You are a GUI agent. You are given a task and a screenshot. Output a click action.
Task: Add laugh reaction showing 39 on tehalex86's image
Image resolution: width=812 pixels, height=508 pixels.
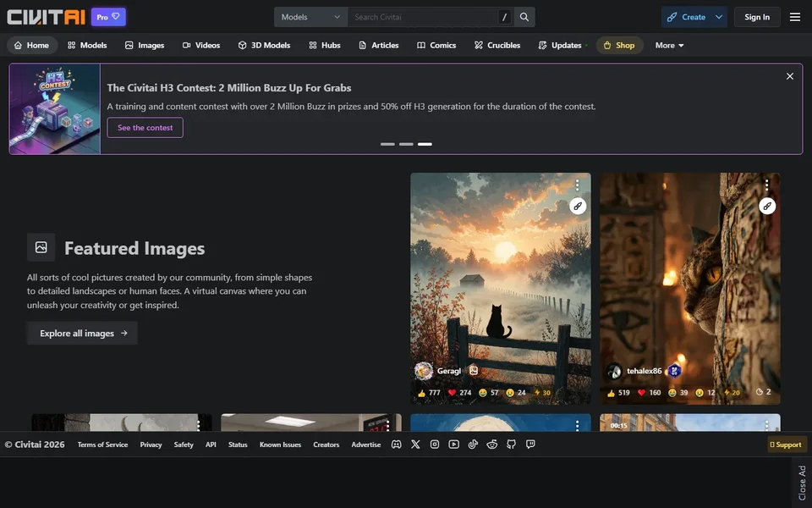coord(678,392)
